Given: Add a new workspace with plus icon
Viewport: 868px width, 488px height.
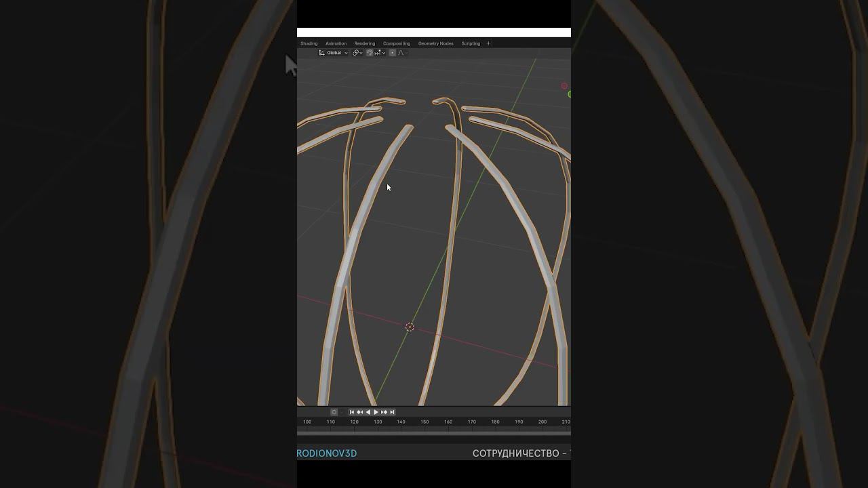Looking at the screenshot, I should tap(488, 43).
